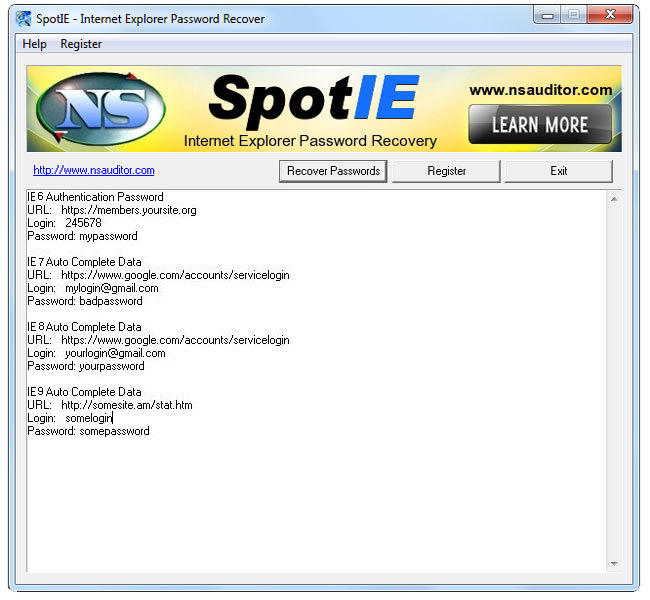Screen dimensions: 650x600
Task: Click 'Internet Explorer Password Recovery' banner text
Action: point(310,141)
